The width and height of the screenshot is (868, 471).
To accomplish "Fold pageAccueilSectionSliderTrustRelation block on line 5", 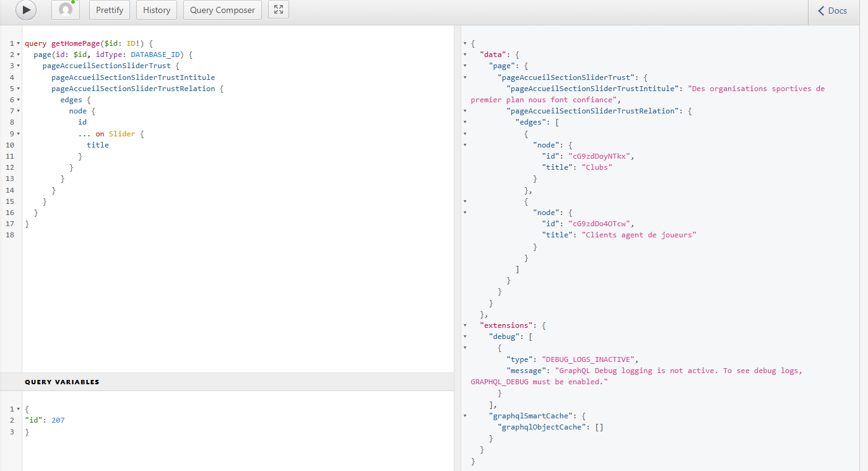I will point(19,89).
